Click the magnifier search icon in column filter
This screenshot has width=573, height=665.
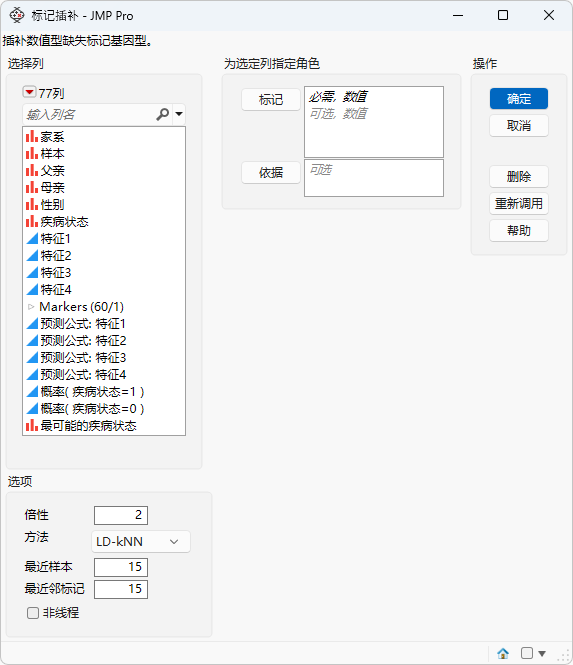[x=162, y=114]
